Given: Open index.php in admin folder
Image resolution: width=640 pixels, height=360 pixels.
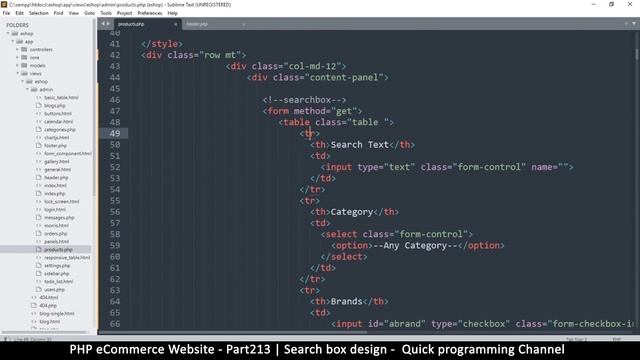Looking at the screenshot, I should (55, 193).
